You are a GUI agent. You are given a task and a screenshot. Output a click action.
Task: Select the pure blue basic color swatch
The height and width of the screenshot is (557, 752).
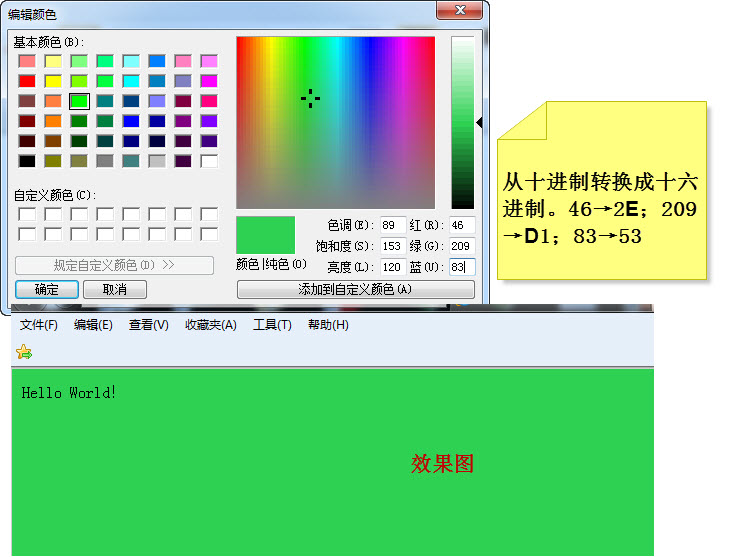tap(131, 121)
